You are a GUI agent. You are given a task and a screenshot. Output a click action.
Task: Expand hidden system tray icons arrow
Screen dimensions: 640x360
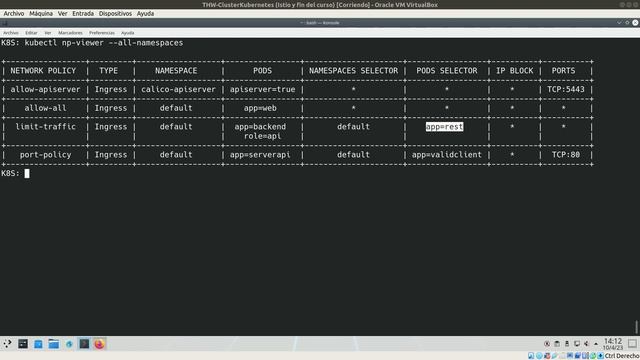click(596, 344)
